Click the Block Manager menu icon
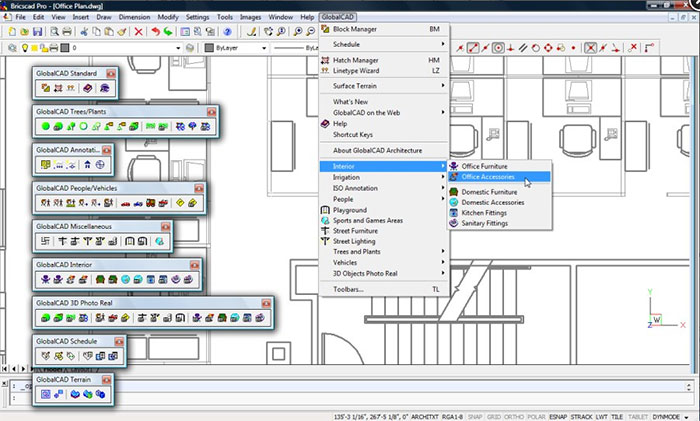 [325, 29]
